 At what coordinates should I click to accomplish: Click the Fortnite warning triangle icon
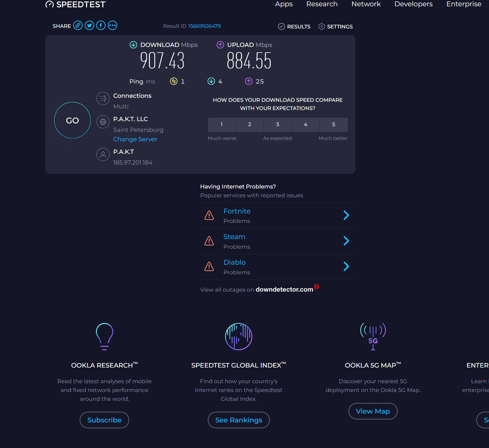coord(209,215)
